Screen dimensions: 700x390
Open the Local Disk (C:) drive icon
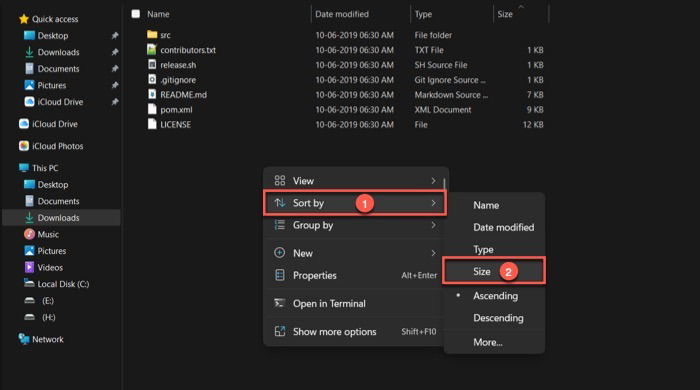pos(29,283)
